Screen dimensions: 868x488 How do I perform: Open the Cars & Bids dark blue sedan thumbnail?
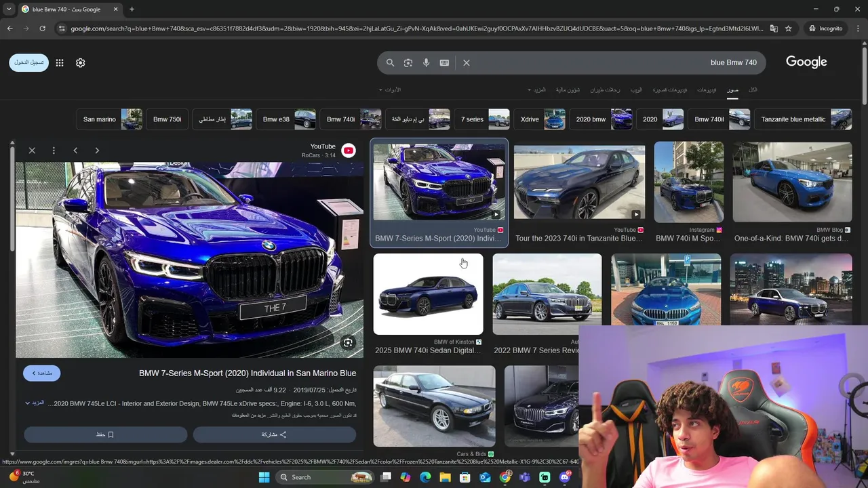pyautogui.click(x=434, y=406)
